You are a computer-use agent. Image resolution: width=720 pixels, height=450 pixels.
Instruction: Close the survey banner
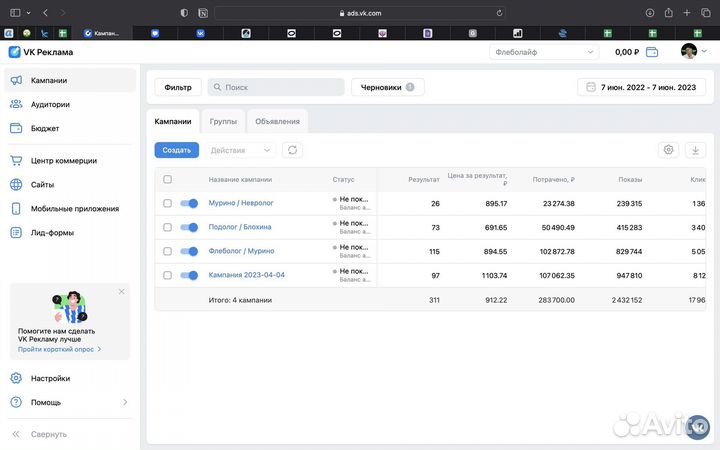pos(122,292)
